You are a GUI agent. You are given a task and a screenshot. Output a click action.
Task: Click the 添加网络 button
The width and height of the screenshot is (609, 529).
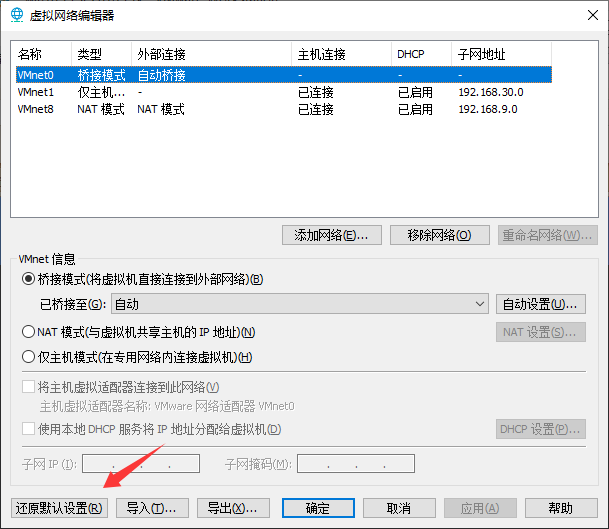coord(332,235)
